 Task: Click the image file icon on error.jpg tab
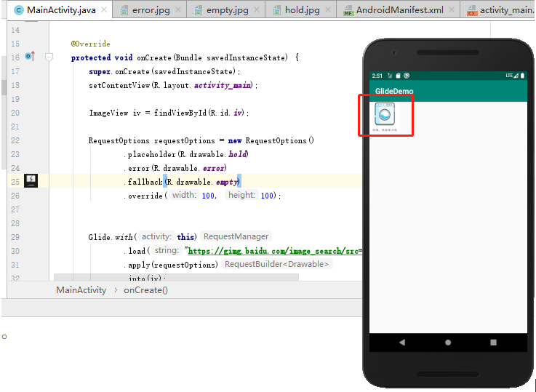pyautogui.click(x=125, y=10)
